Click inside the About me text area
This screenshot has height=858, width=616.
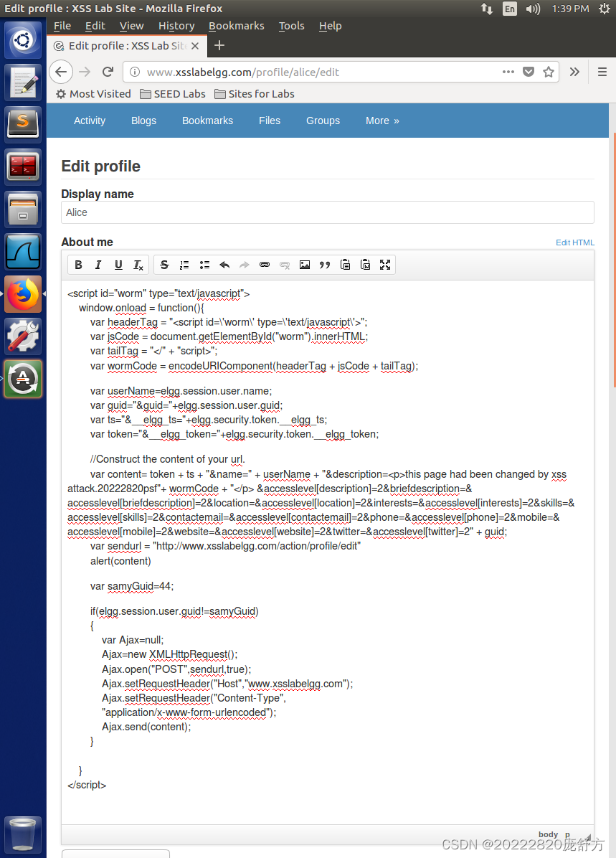pos(328,552)
